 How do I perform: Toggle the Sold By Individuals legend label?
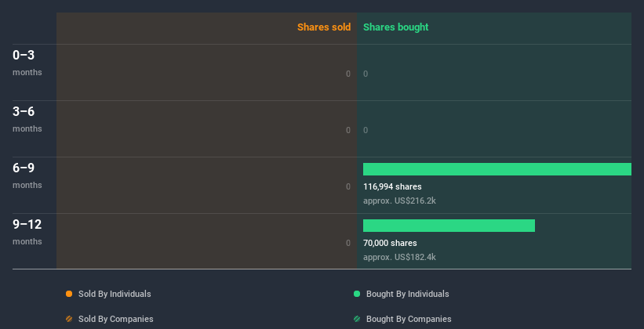click(115, 294)
